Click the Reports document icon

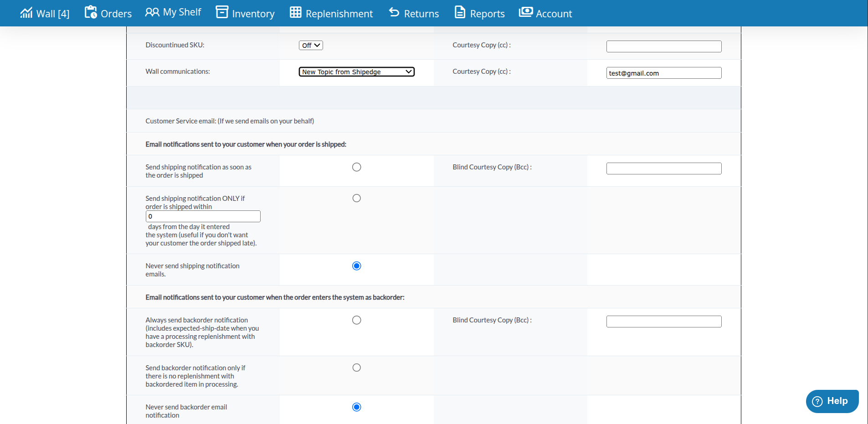tap(460, 12)
